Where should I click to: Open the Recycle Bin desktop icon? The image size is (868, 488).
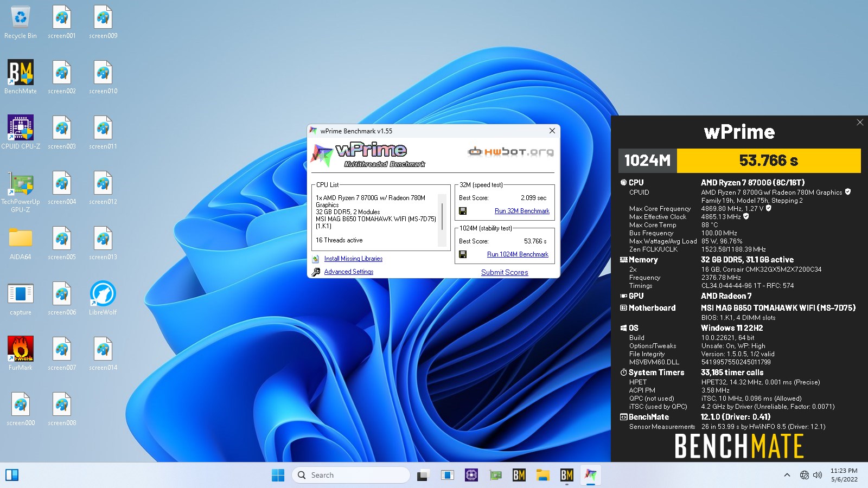[x=21, y=22]
